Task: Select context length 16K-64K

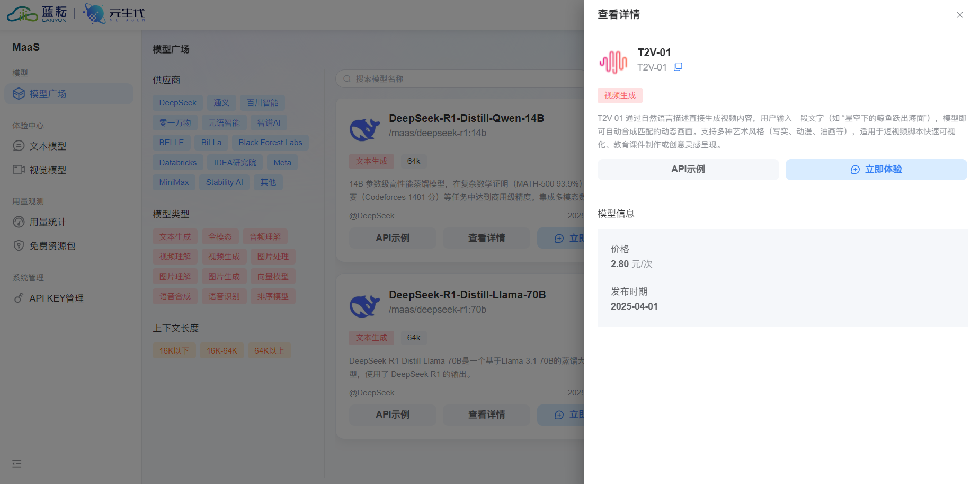Action: coord(222,351)
